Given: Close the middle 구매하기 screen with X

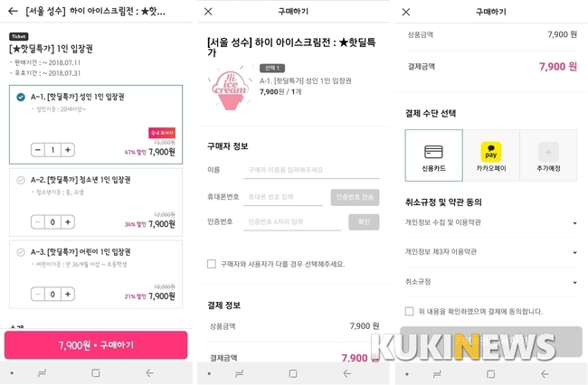Looking at the screenshot, I should (x=208, y=12).
